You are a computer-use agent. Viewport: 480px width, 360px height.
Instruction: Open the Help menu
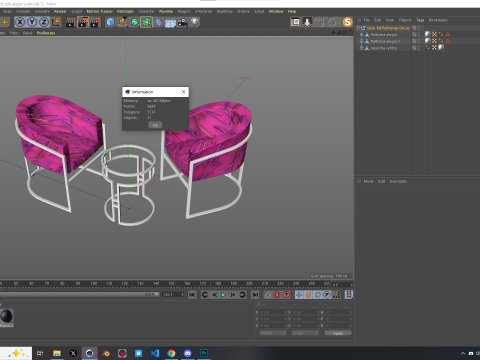tap(292, 11)
